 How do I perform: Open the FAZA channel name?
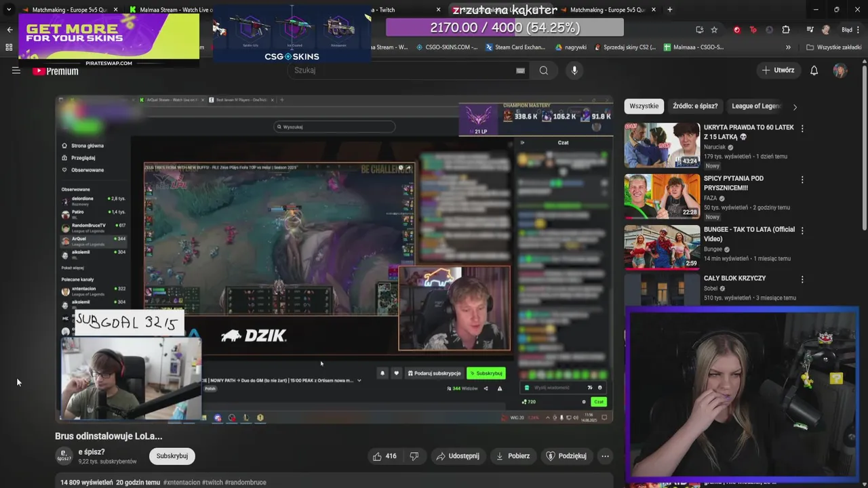pos(711,198)
